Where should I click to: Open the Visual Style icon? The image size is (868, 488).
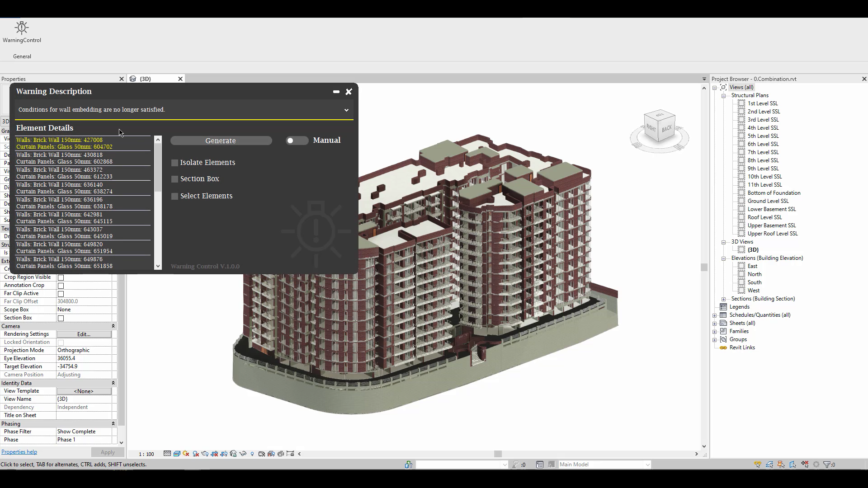pyautogui.click(x=177, y=454)
